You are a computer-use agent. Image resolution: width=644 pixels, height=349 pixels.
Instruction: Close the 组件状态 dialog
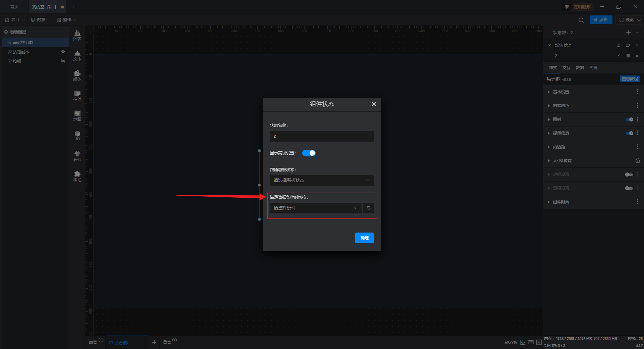point(374,104)
